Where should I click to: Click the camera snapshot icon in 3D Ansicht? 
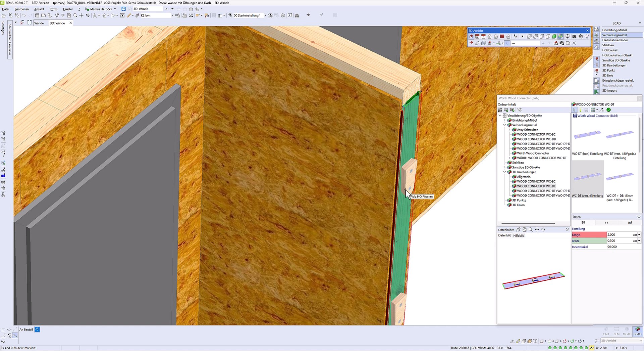tap(574, 36)
